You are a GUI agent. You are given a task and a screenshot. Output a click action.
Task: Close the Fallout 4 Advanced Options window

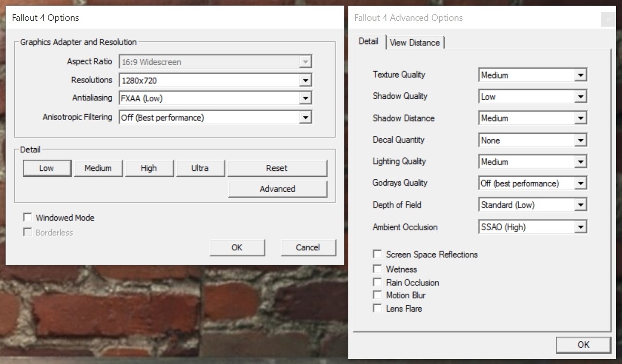[608, 20]
